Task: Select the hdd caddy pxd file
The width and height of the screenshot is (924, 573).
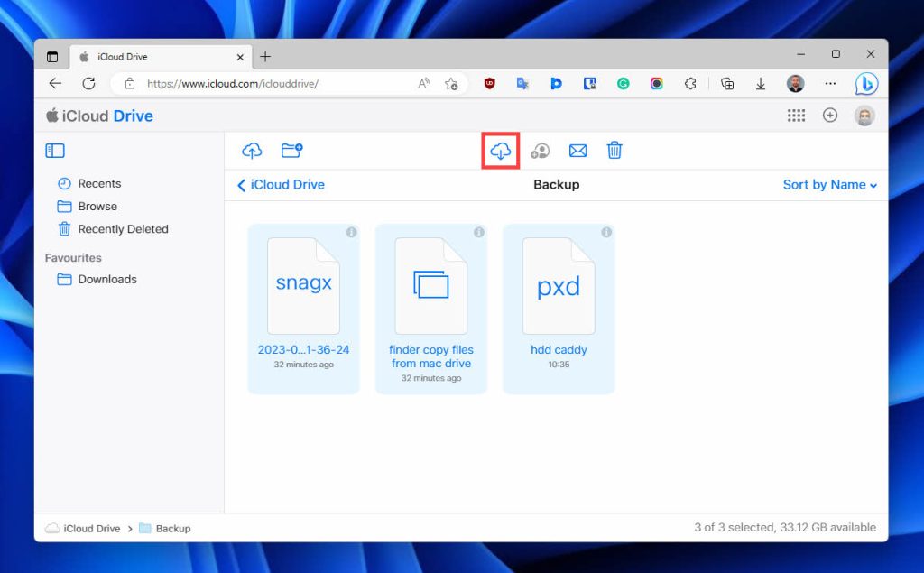Action: point(559,309)
